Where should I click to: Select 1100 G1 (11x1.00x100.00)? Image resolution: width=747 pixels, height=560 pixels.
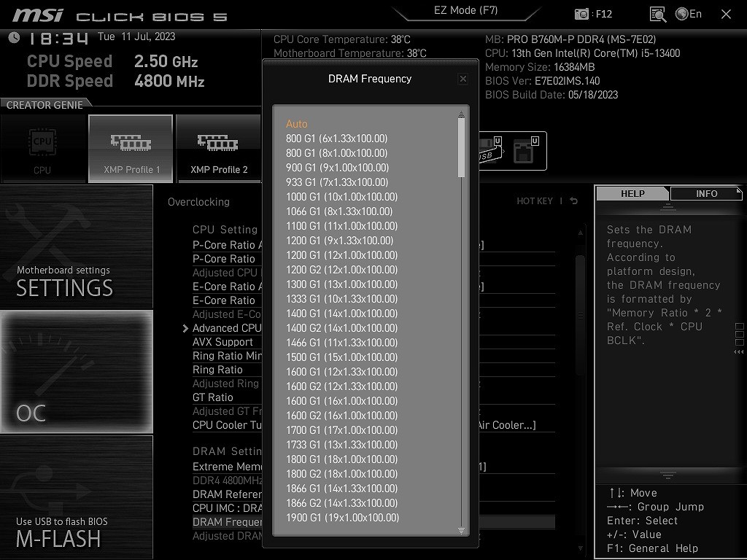pyautogui.click(x=341, y=226)
